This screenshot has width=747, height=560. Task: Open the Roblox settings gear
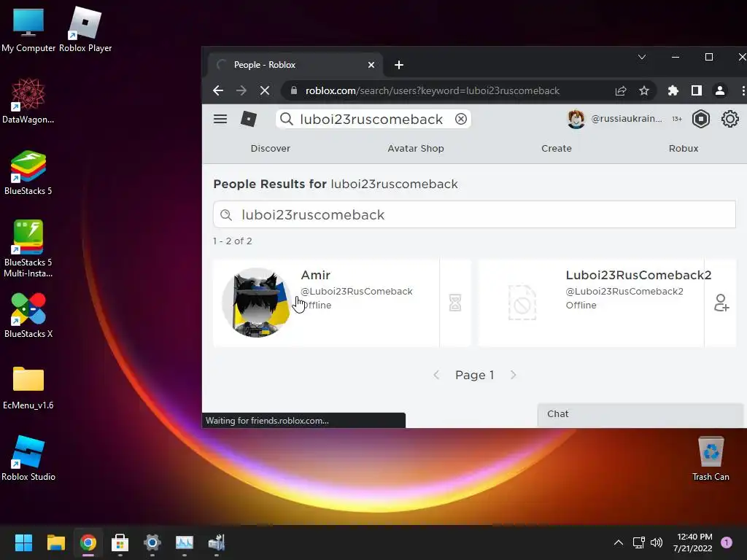729,119
